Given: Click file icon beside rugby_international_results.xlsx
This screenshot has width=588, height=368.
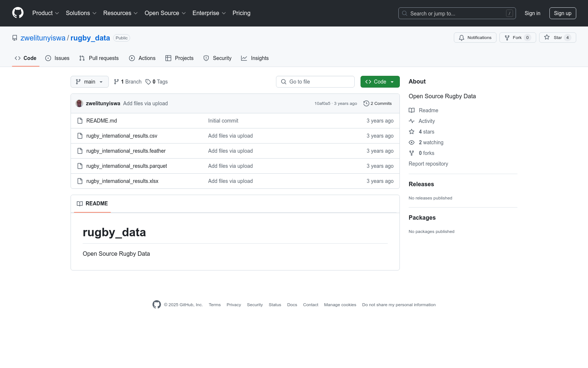Looking at the screenshot, I should click(80, 181).
